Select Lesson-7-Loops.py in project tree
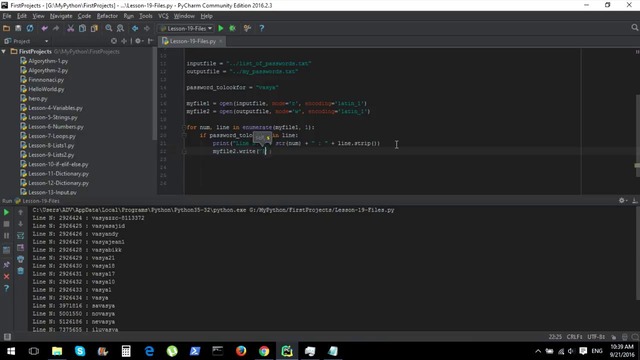 (52, 136)
